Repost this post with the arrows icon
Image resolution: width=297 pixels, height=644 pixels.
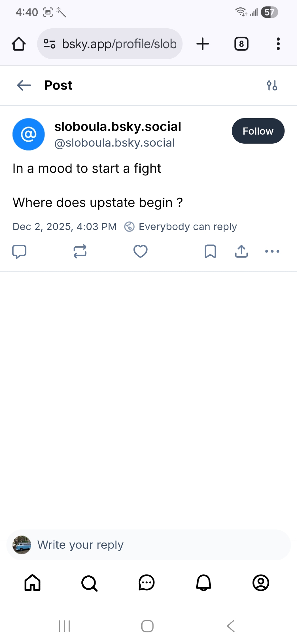[x=80, y=251]
